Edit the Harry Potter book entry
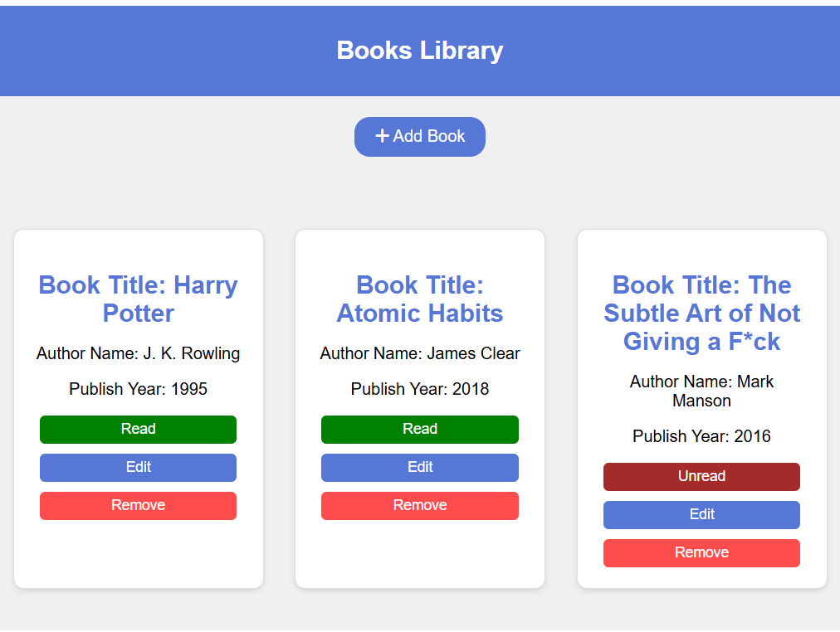840x632 pixels. pyautogui.click(x=138, y=468)
